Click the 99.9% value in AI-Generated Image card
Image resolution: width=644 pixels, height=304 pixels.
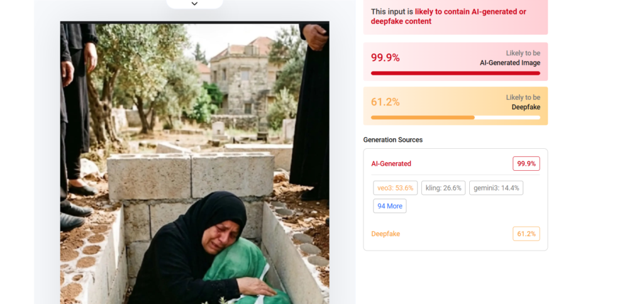point(385,58)
